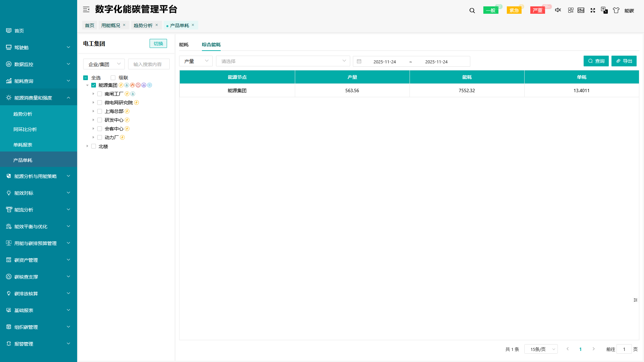
Task: Open the 15条/页 page size dropdown
Action: [x=541, y=349]
